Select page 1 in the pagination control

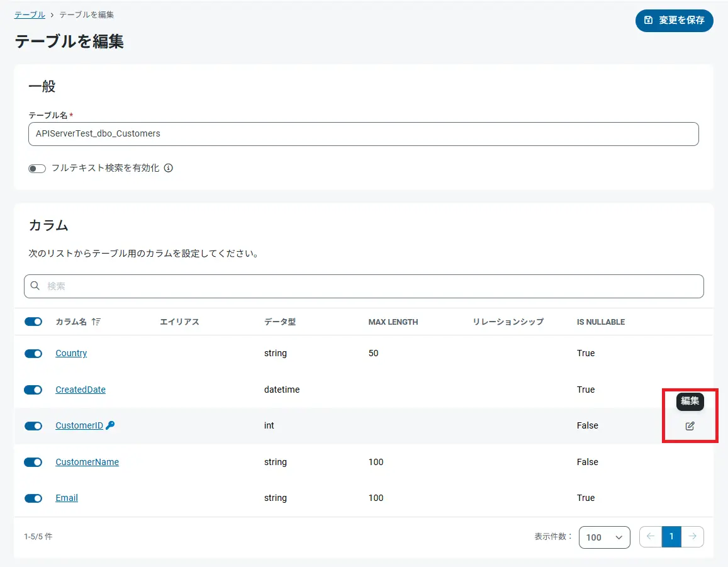[671, 536]
